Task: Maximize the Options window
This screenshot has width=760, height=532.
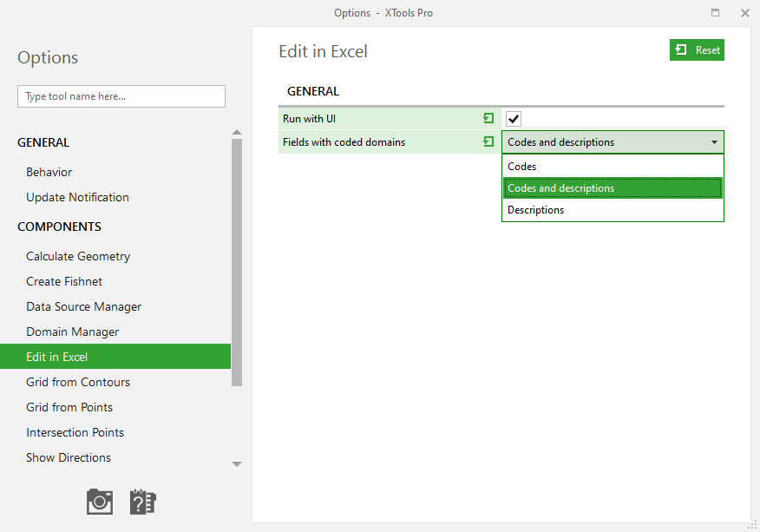Action: tap(715, 13)
